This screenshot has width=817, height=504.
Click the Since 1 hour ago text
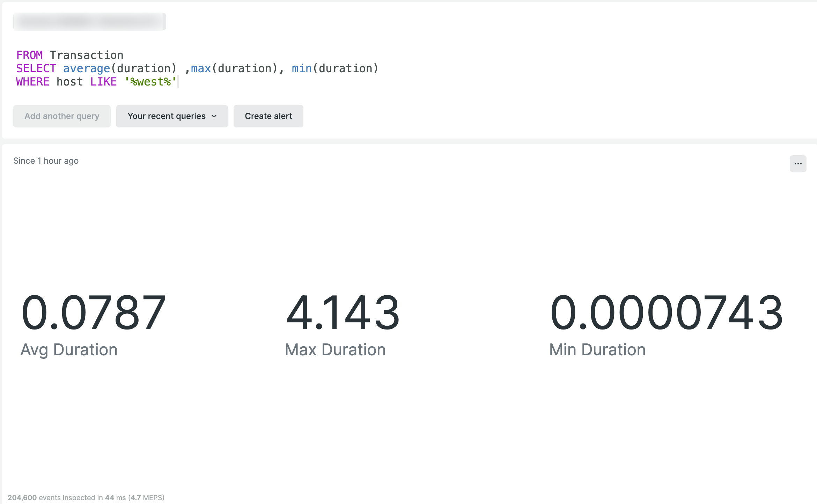(46, 161)
